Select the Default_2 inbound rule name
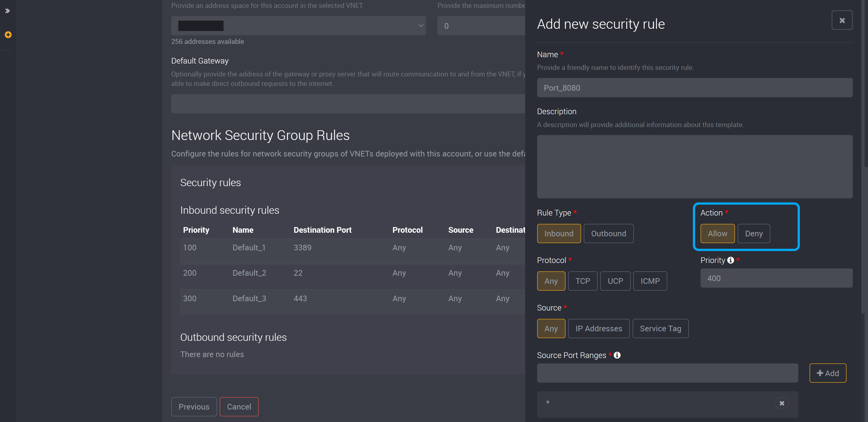The width and height of the screenshot is (868, 422). pyautogui.click(x=249, y=273)
